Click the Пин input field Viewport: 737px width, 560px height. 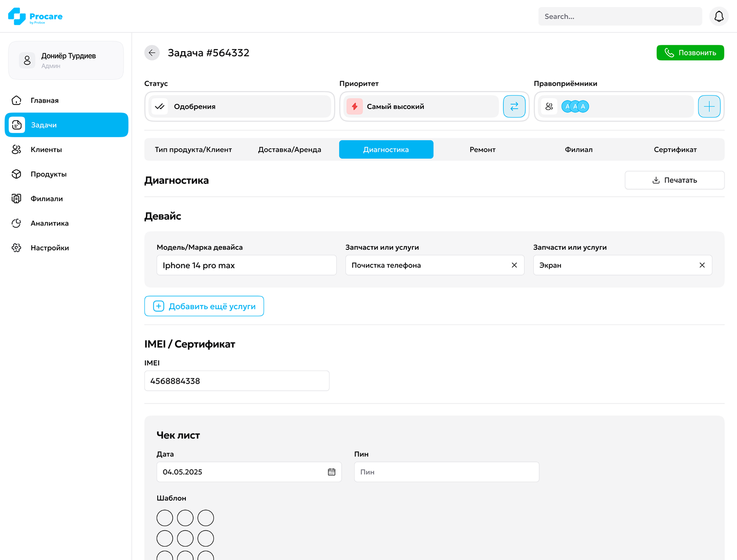(x=446, y=472)
